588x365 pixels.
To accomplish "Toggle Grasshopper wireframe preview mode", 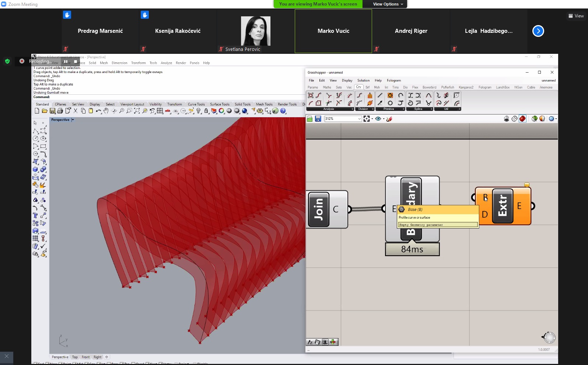I will click(x=515, y=119).
